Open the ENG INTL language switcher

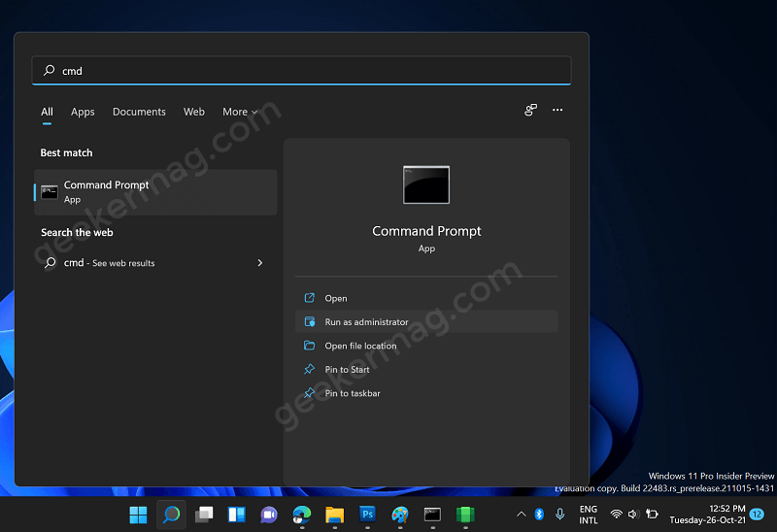[x=589, y=515]
